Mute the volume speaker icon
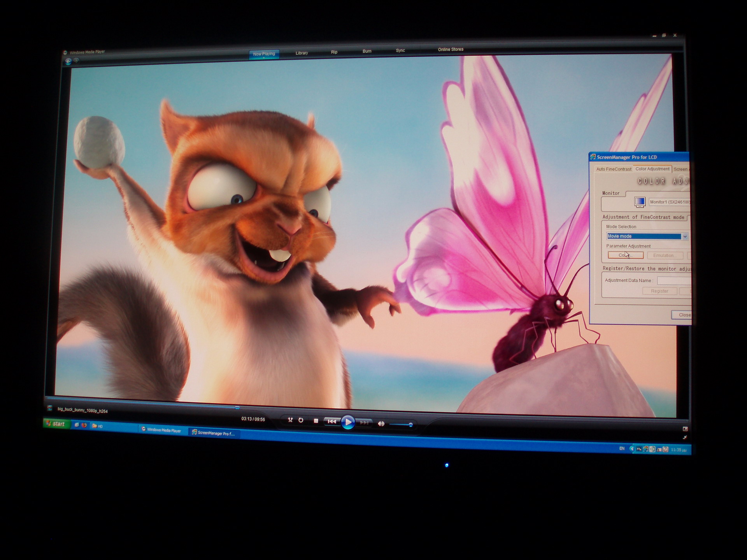747x560 pixels. [381, 423]
